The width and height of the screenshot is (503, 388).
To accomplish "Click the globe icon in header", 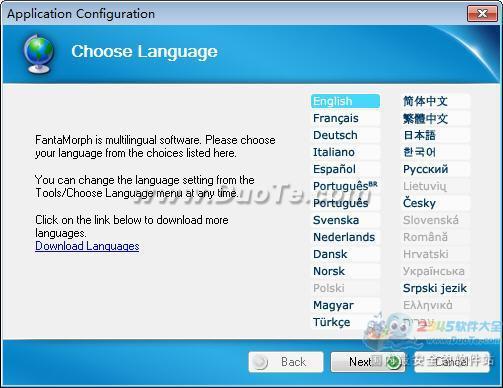I will pyautogui.click(x=38, y=53).
